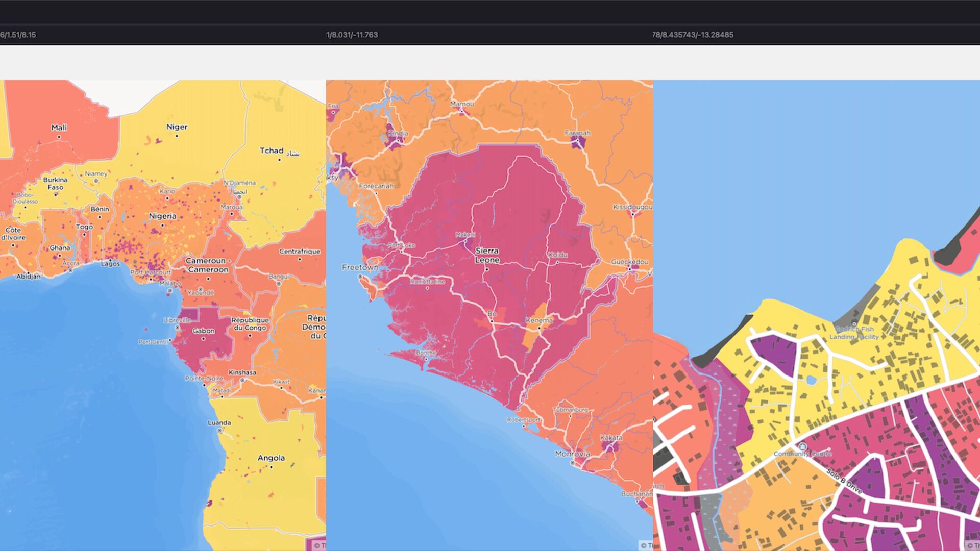Click the Kenema city label
Image resolution: width=980 pixels, height=551 pixels.
click(x=539, y=320)
